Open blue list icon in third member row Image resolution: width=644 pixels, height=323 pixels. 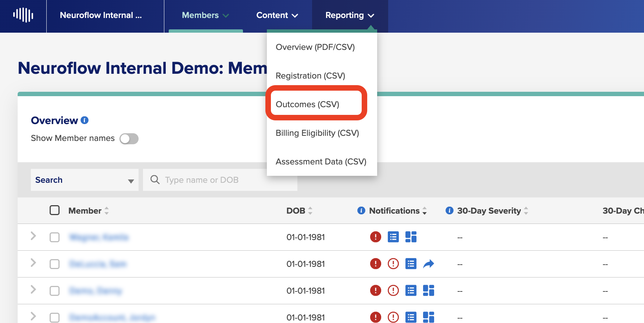(x=411, y=290)
